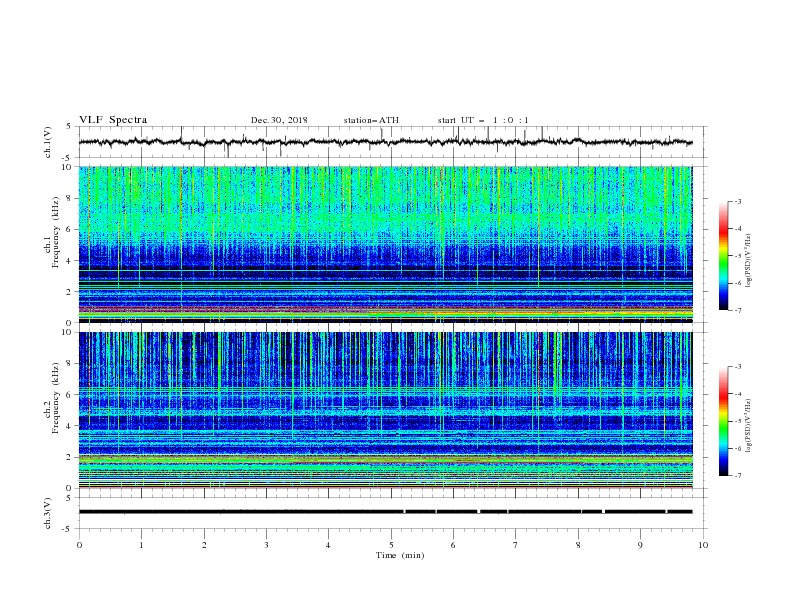Click the ch.1 "Frequency (kHz)" axis label
The height and width of the screenshot is (612, 792).
pyautogui.click(x=56, y=232)
